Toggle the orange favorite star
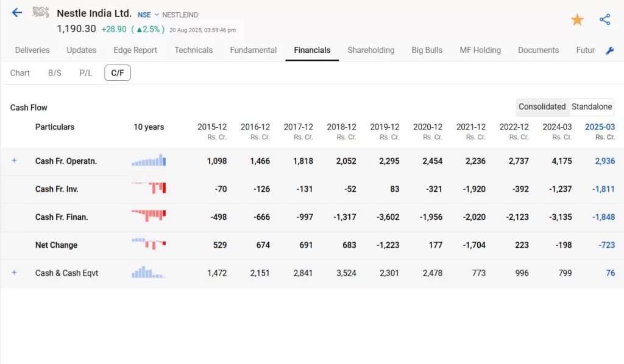Screen dimensions: 624x364 (x=577, y=19)
